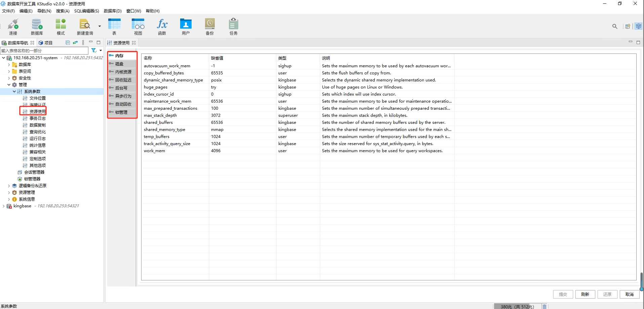Collapse the 系统参数 tree node
644x309 pixels.
tap(14, 92)
